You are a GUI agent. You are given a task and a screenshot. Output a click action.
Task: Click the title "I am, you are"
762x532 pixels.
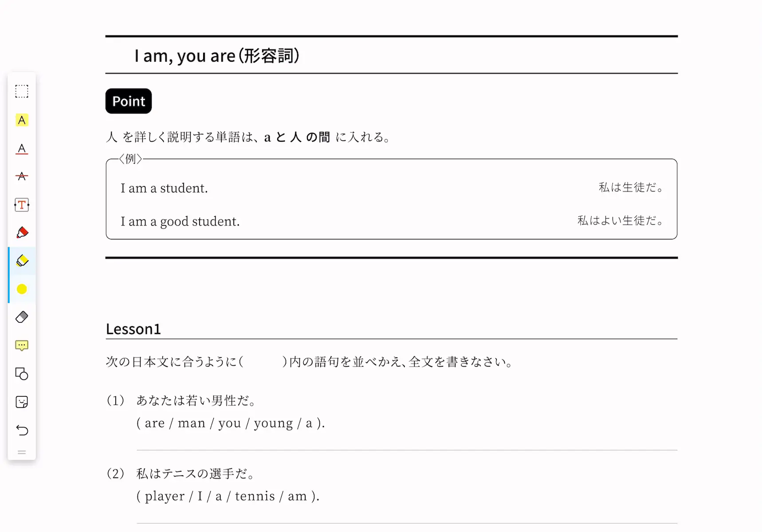pyautogui.click(x=185, y=56)
